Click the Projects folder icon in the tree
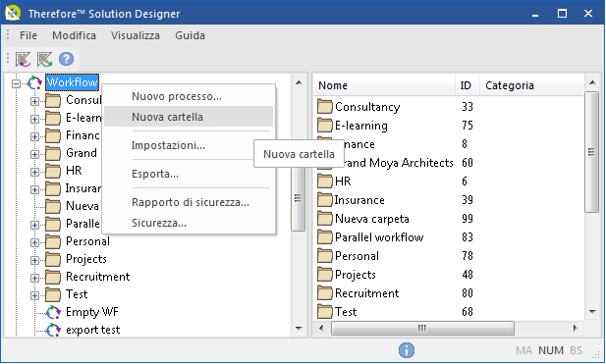 pyautogui.click(x=53, y=259)
